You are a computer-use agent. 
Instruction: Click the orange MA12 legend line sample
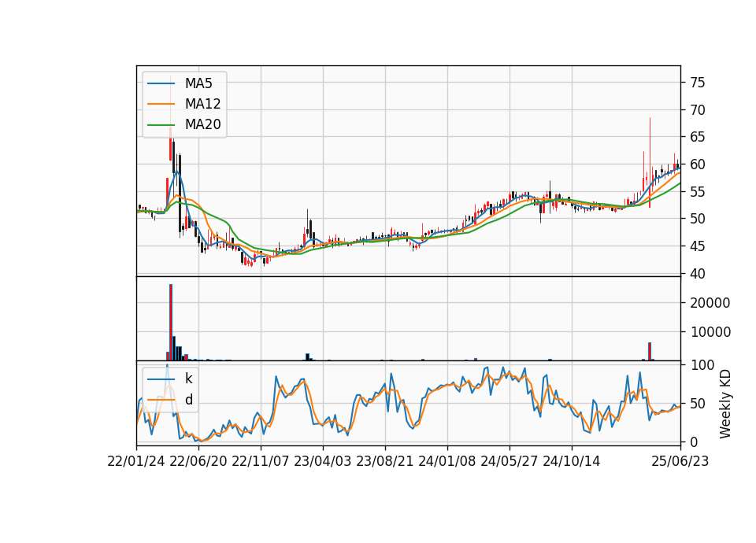click(x=161, y=104)
